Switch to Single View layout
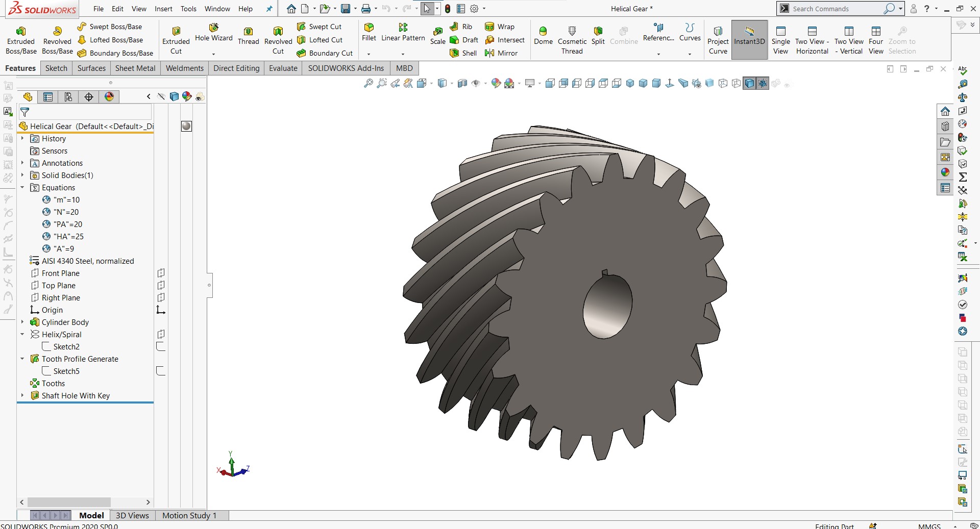 pos(780,40)
